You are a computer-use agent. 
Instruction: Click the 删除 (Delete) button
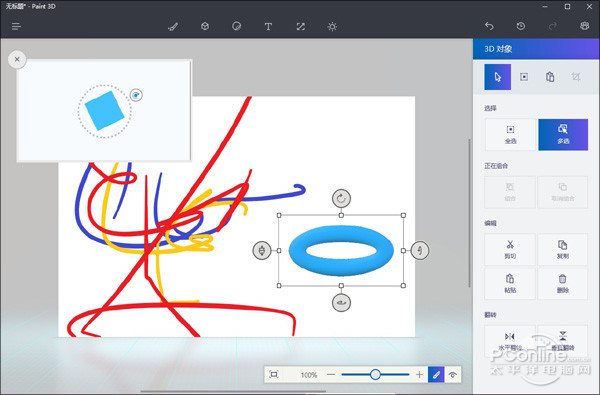(x=563, y=284)
